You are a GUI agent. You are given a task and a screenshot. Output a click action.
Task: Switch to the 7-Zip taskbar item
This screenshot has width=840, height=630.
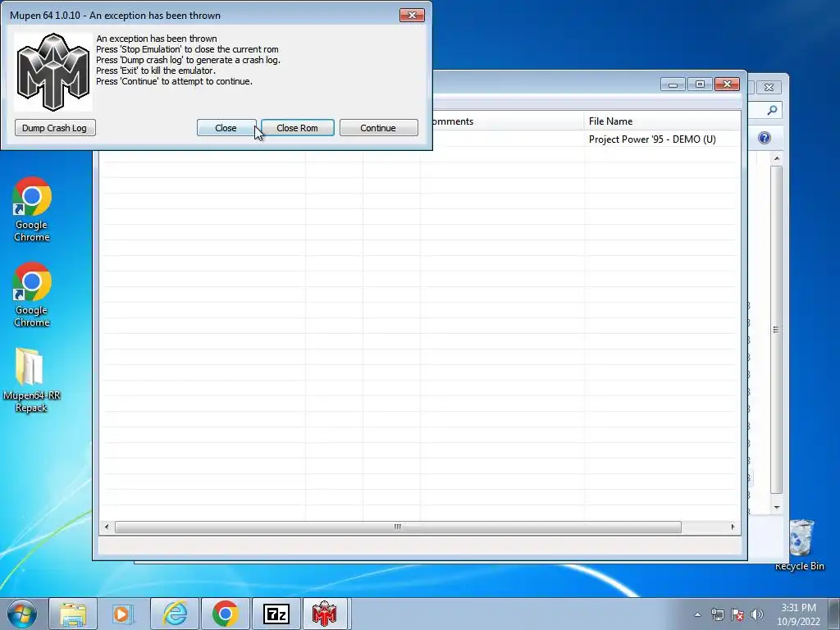(276, 614)
